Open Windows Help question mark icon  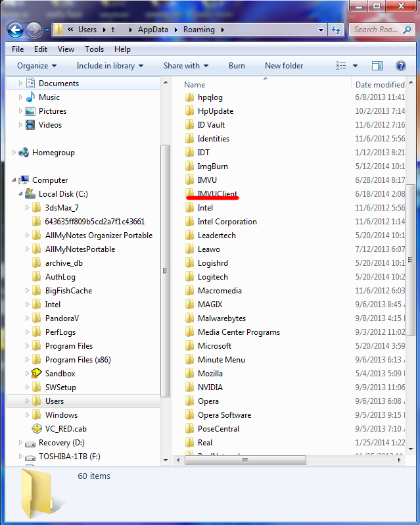tap(400, 66)
